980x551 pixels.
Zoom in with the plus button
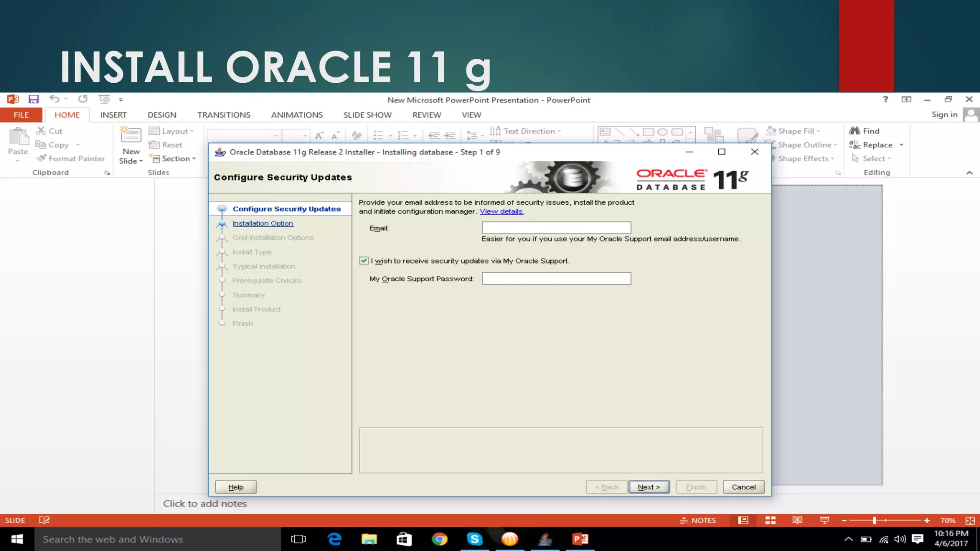point(927,520)
